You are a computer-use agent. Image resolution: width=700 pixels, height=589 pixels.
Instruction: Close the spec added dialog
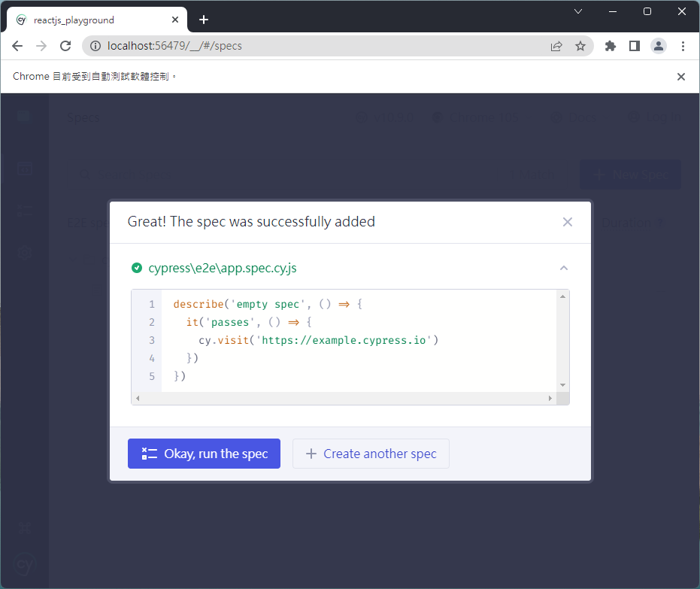(568, 222)
